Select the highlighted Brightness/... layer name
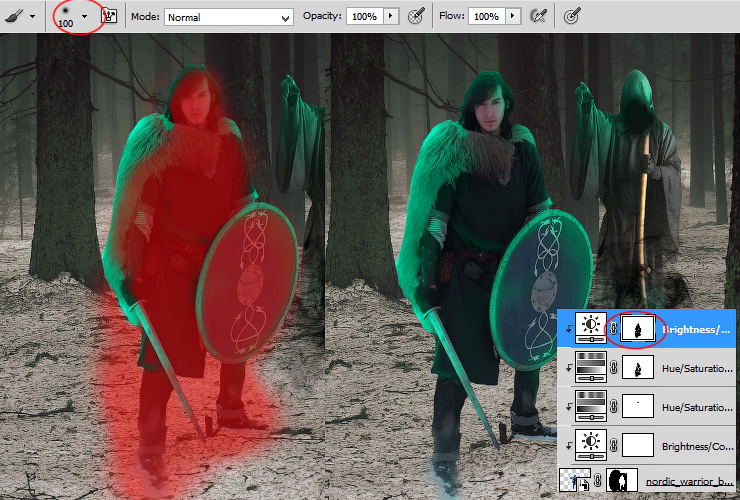 coord(696,330)
